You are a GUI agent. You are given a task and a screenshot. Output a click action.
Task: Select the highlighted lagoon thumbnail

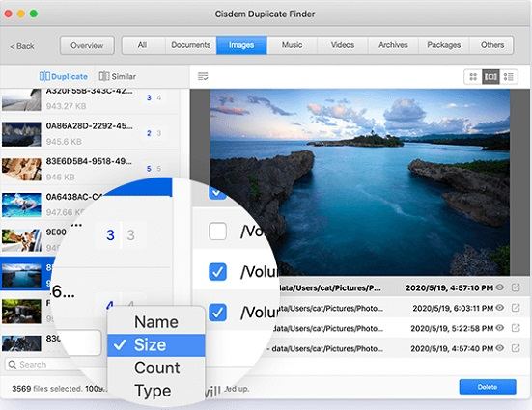pyautogui.click(x=21, y=276)
